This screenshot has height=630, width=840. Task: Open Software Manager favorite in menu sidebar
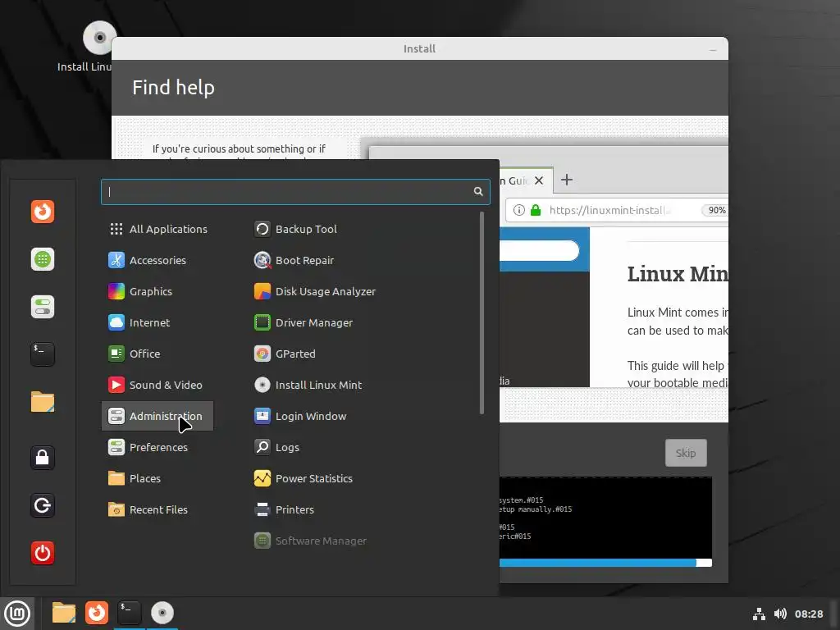pyautogui.click(x=43, y=259)
